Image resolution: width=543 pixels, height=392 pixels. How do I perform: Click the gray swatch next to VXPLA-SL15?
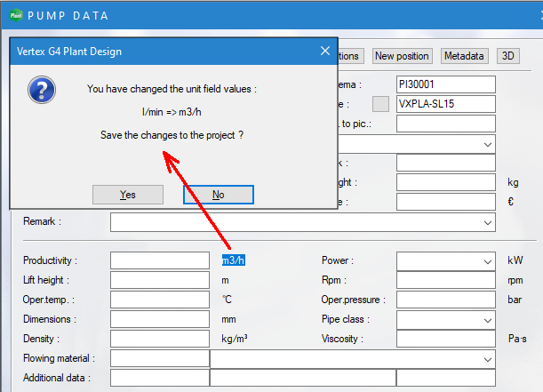(380, 104)
